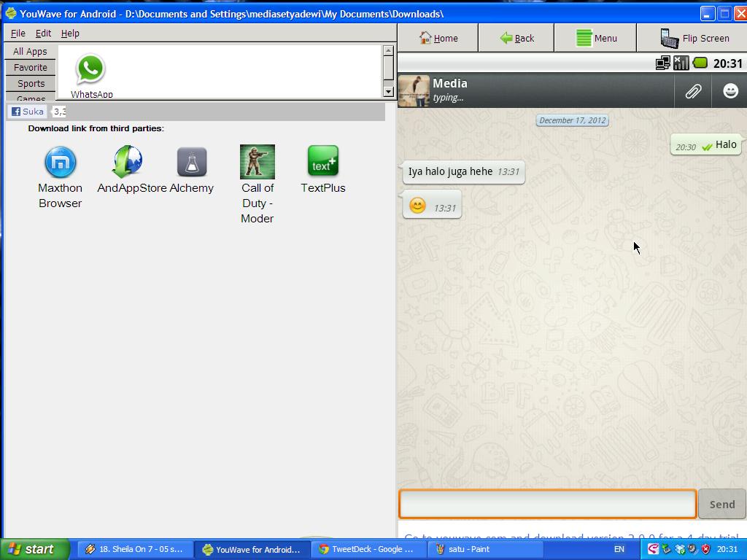Open the File menu

tap(18, 33)
